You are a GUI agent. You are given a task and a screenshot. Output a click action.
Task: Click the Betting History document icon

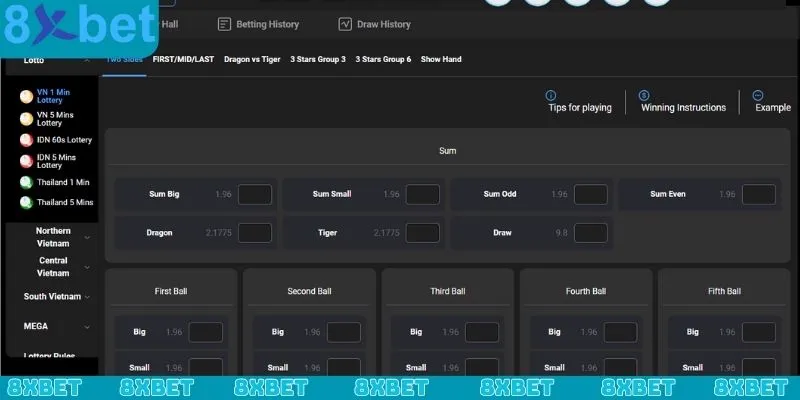[x=224, y=24]
